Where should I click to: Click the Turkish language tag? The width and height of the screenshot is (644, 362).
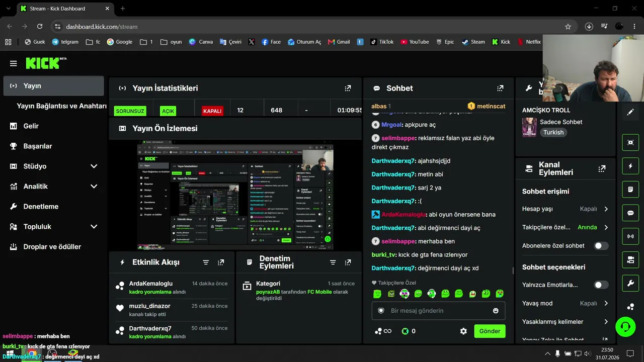(553, 133)
